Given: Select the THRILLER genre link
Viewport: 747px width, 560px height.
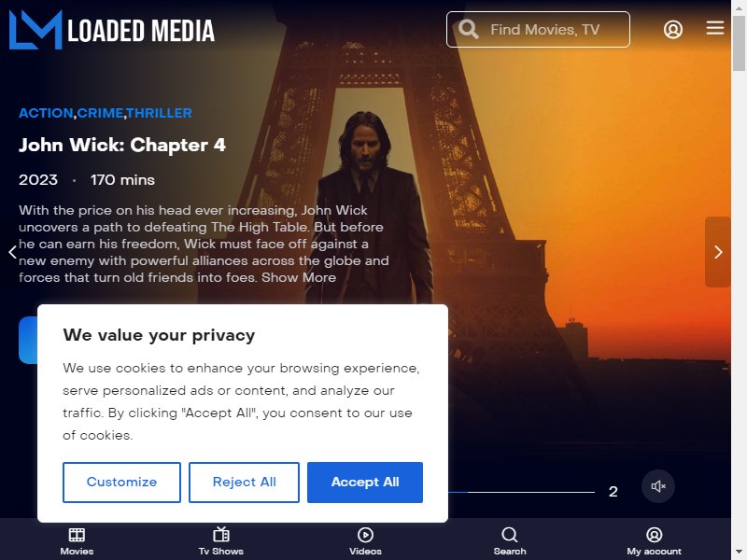Looking at the screenshot, I should pyautogui.click(x=159, y=113).
